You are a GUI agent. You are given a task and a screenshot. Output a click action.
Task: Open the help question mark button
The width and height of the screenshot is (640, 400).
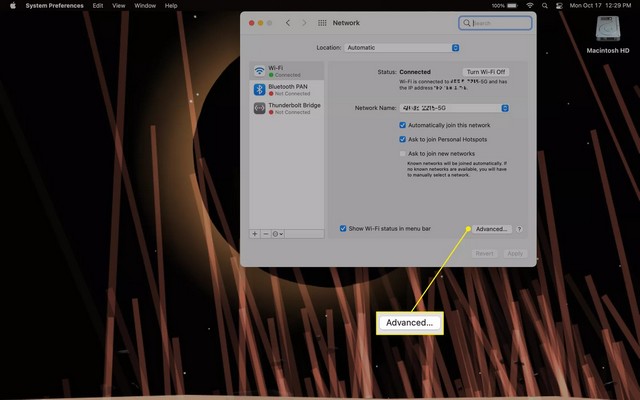click(519, 229)
